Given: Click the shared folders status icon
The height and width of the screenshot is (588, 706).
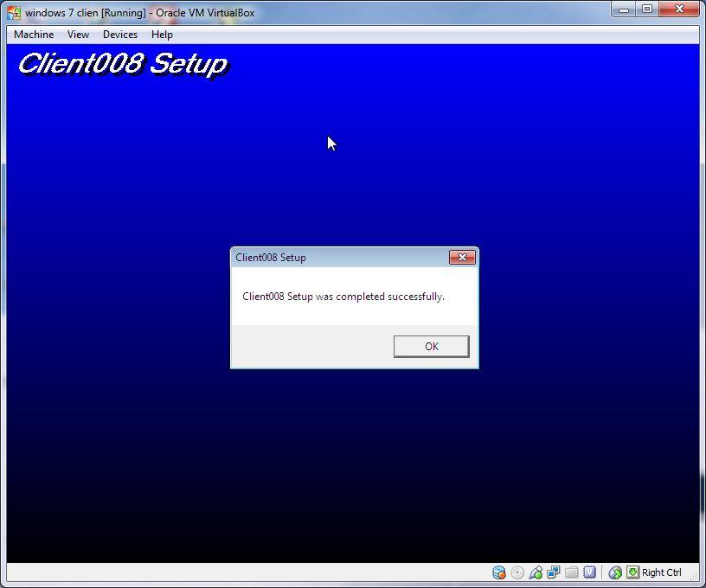Looking at the screenshot, I should pyautogui.click(x=571, y=572).
